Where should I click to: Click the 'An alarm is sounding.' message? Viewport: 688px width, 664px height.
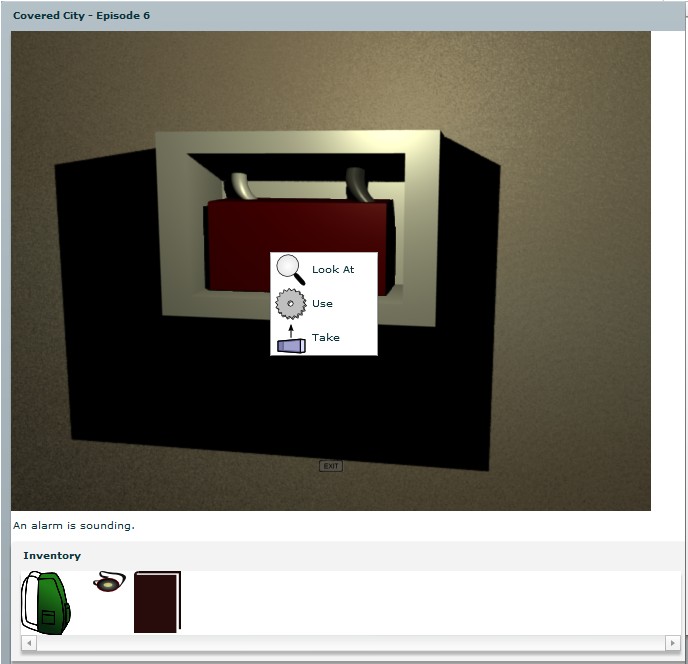(x=74, y=525)
